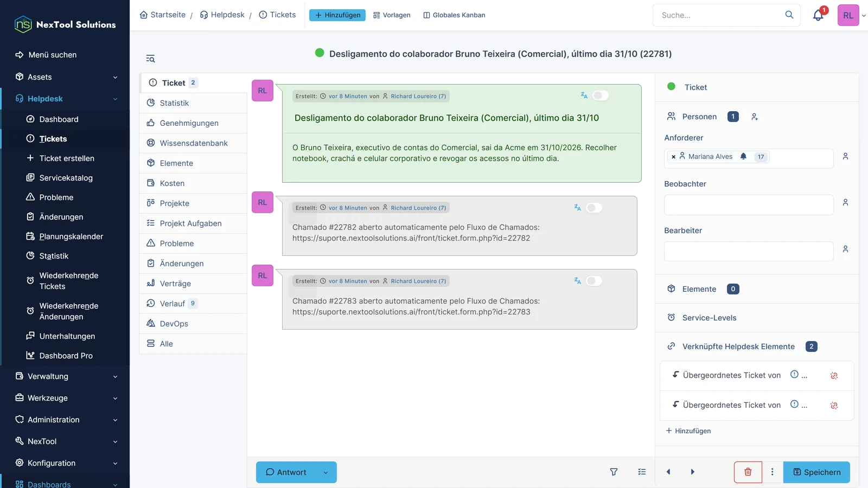
Task: Open Globales Kanban link
Action: tap(454, 15)
